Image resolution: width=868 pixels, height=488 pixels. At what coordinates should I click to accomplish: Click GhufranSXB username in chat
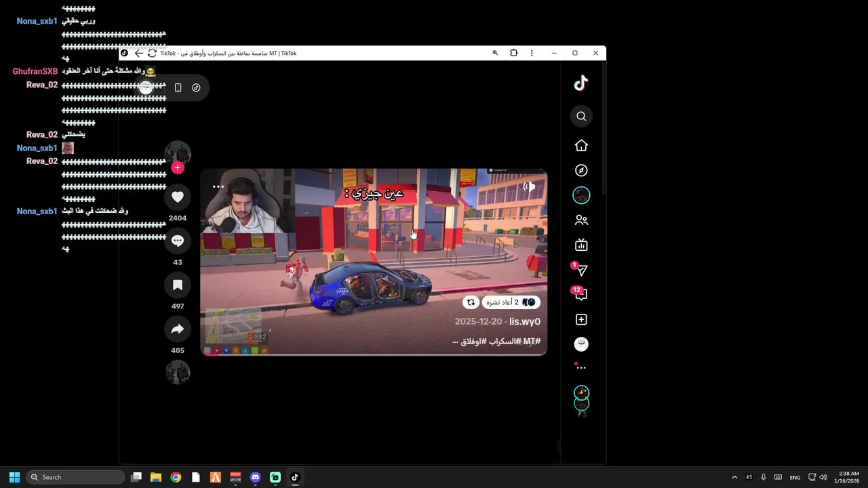(x=35, y=71)
